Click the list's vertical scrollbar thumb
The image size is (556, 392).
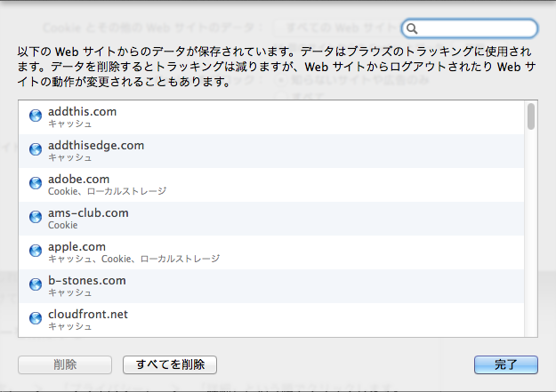(530, 116)
